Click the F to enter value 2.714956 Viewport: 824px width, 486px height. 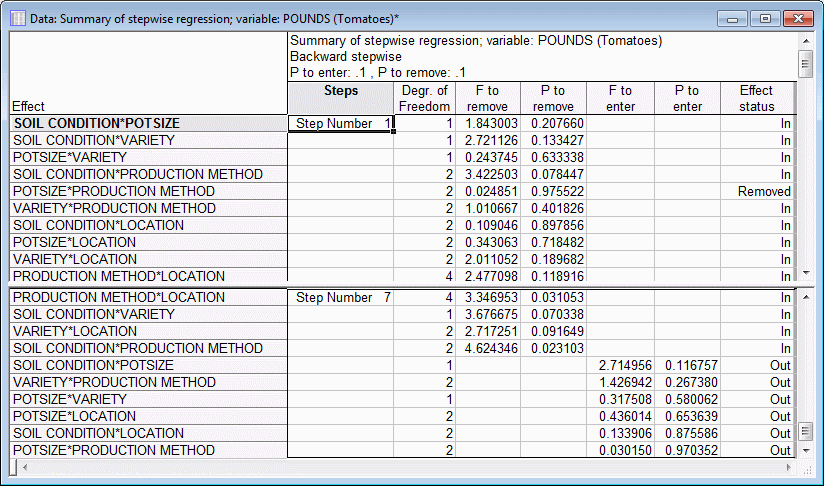621,365
